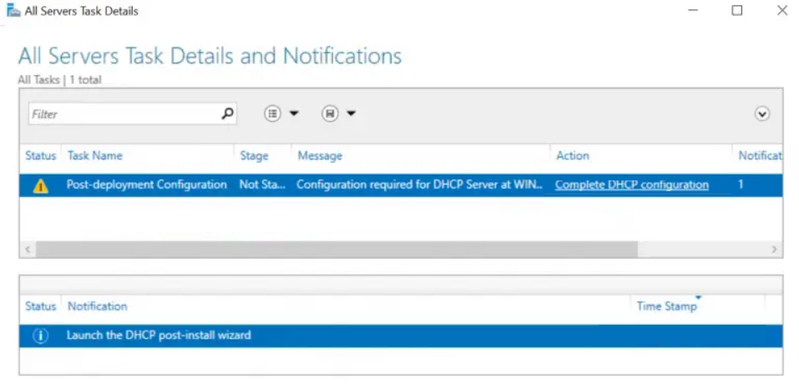Click the 'Not Sta...' stage cell

262,185
